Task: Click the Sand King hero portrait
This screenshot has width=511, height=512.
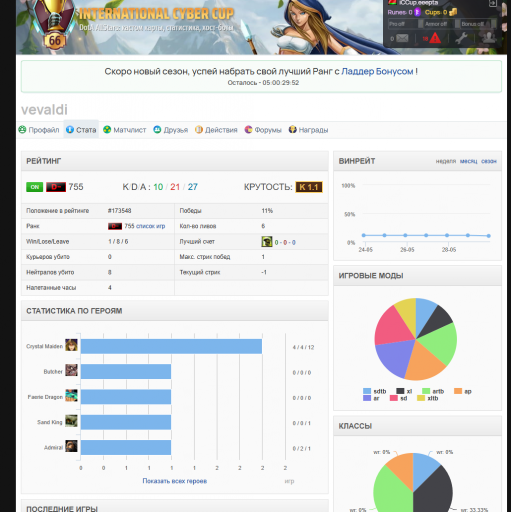Action: [71, 421]
